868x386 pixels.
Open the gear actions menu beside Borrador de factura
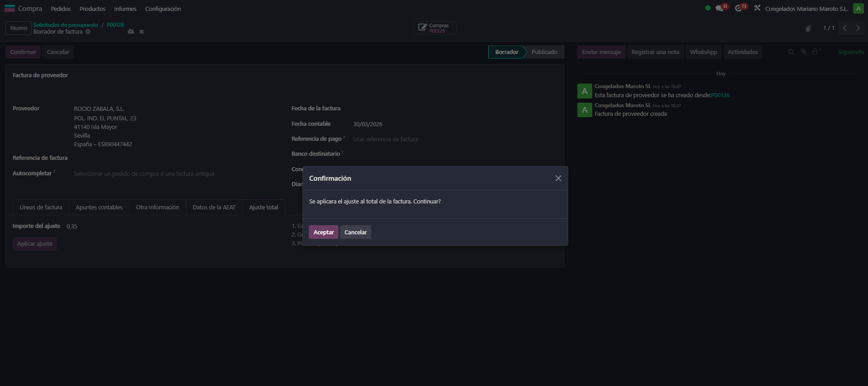pyautogui.click(x=88, y=32)
